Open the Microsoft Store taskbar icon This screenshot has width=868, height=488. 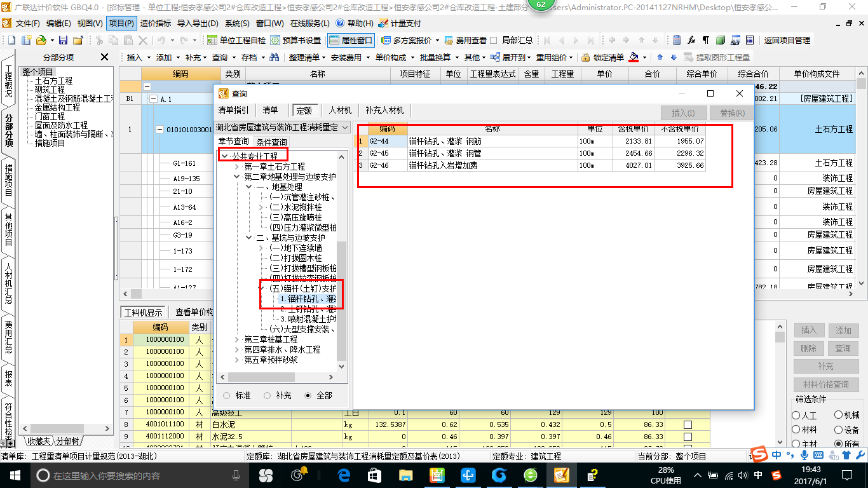(374, 475)
